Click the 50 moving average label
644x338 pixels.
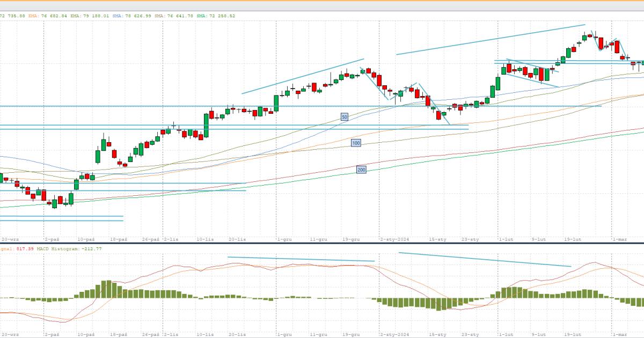(345, 116)
